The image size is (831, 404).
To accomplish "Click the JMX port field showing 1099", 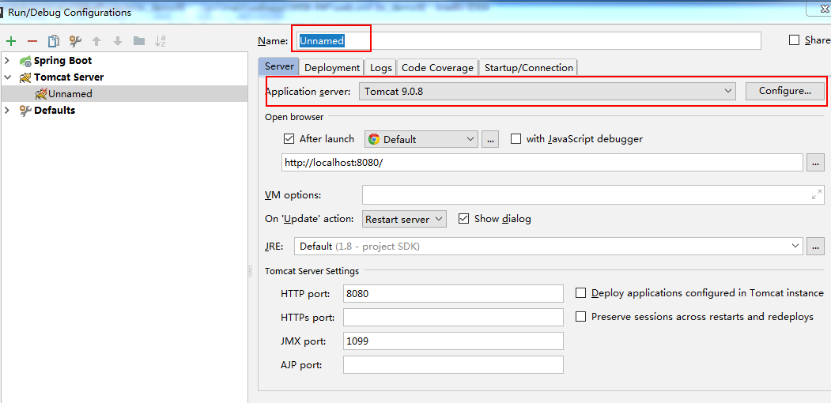I will (453, 341).
